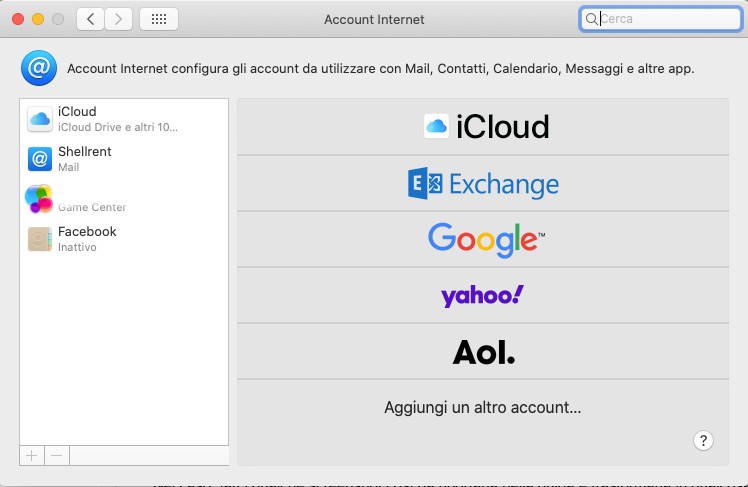Select the inactive Facebook account
Image resolution: width=748 pixels, height=487 pixels.
[x=124, y=239]
